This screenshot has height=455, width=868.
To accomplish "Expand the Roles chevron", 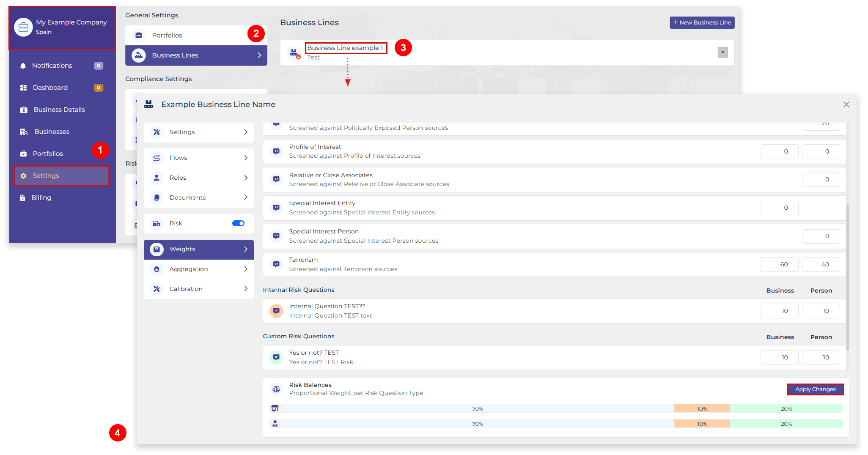I will (246, 178).
